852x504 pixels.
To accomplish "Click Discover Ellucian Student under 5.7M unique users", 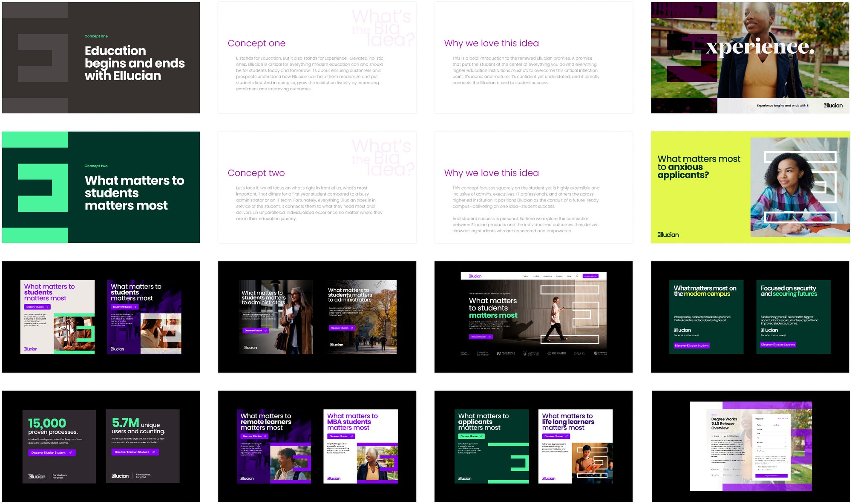I will coord(135,452).
